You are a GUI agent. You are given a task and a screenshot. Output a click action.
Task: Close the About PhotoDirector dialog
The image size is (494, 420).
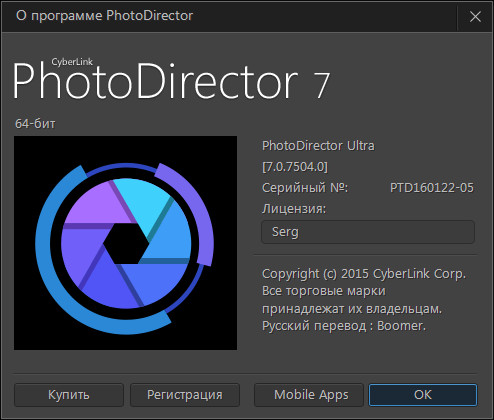(x=475, y=16)
